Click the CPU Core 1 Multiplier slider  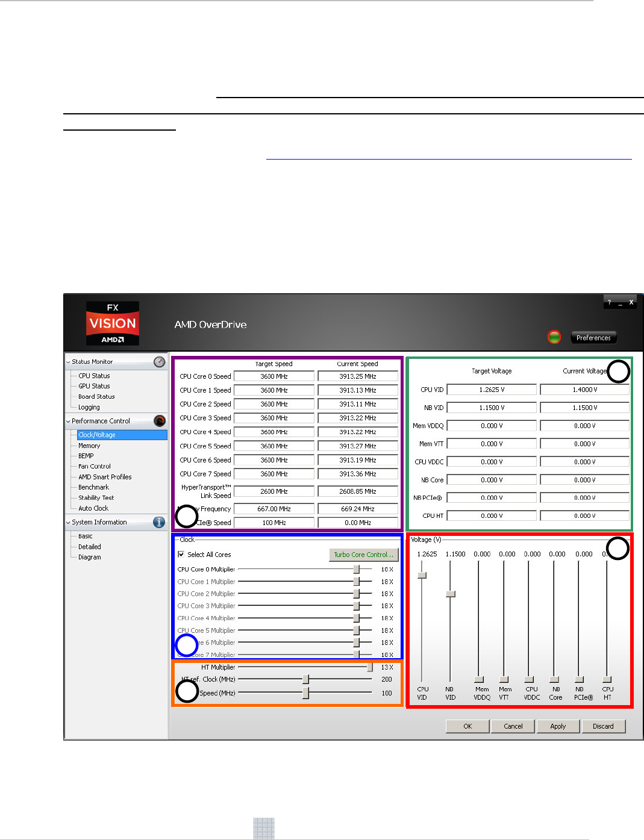[356, 582]
